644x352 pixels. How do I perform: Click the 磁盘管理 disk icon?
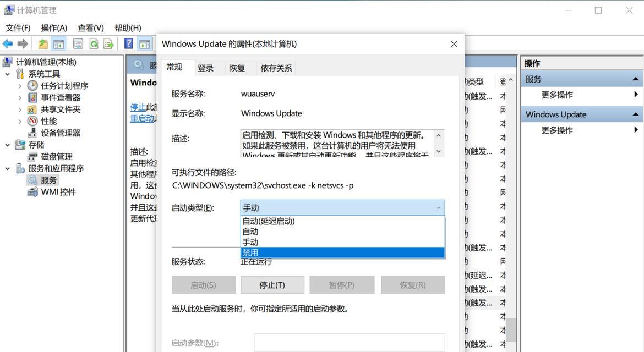click(x=32, y=156)
